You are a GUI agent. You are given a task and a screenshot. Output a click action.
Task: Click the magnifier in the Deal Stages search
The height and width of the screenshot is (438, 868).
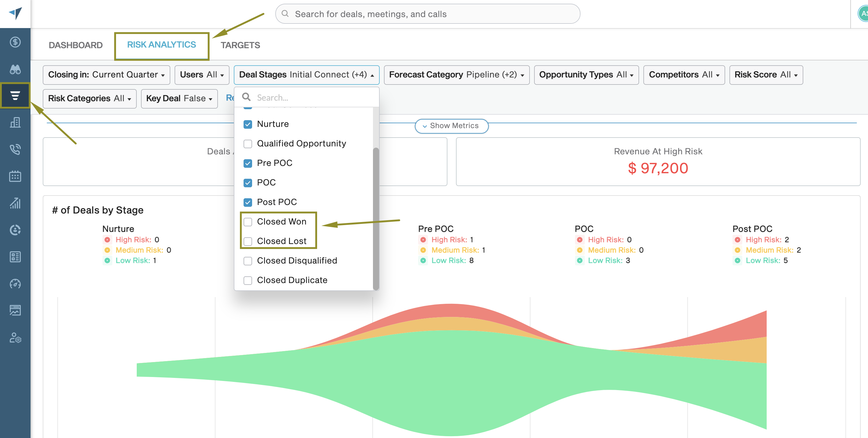[x=247, y=97]
